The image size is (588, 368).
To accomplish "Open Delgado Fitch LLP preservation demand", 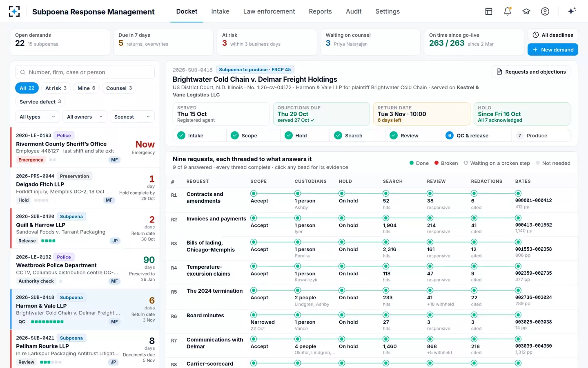I will point(85,188).
